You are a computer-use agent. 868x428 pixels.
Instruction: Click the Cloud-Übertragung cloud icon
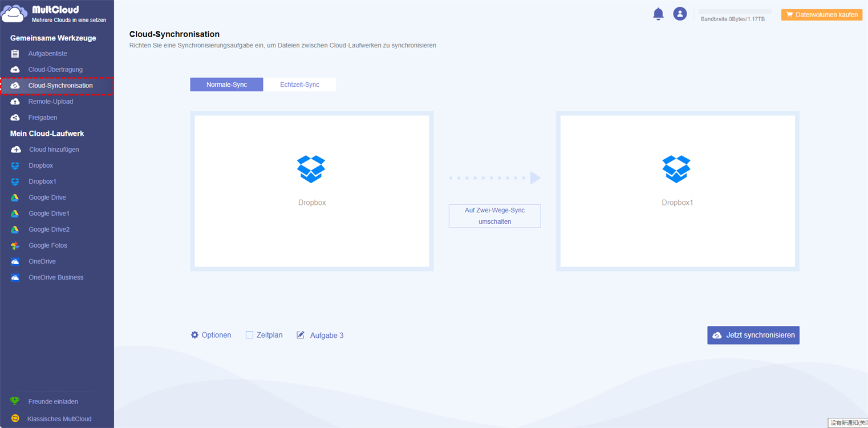point(15,70)
